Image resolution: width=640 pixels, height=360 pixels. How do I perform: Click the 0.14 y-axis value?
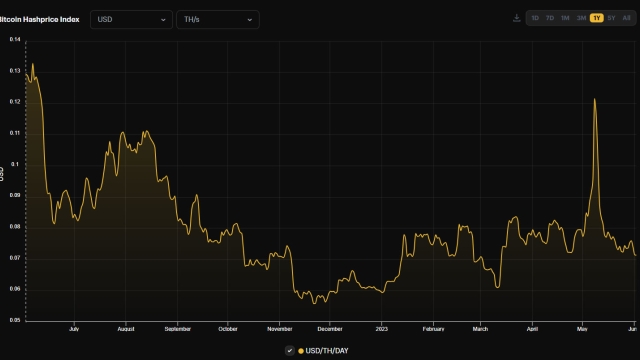tap(15, 39)
